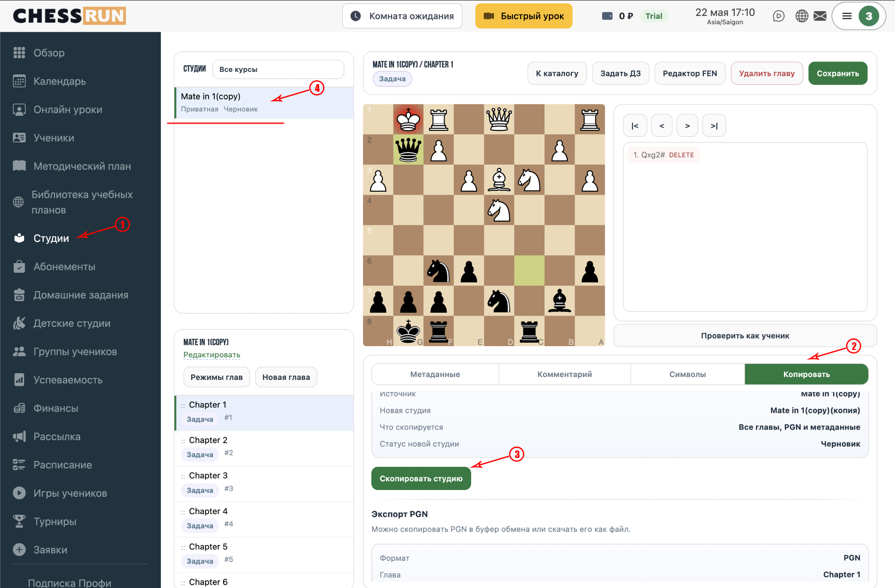895x588 pixels.
Task: Switch to Метаданные tab
Action: [x=435, y=374]
